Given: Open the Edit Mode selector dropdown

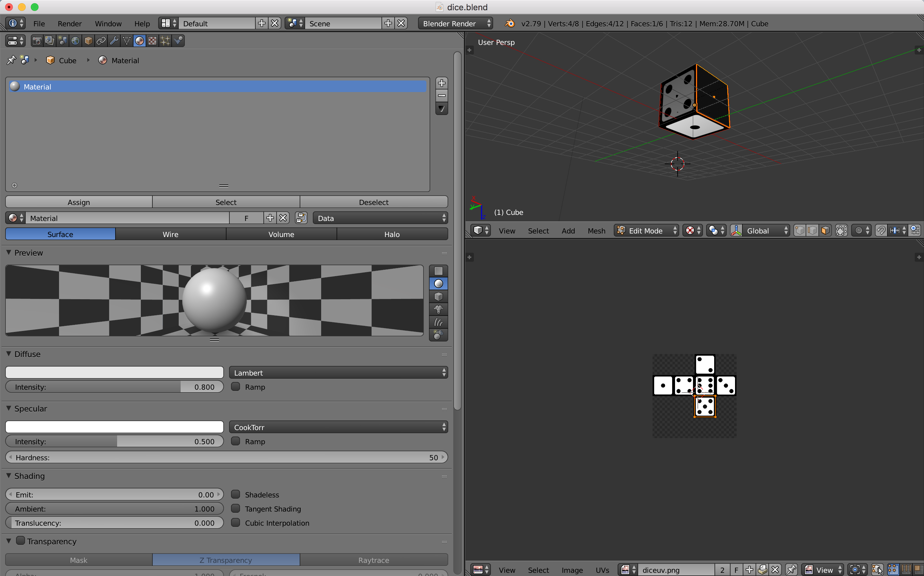Looking at the screenshot, I should (x=646, y=231).
